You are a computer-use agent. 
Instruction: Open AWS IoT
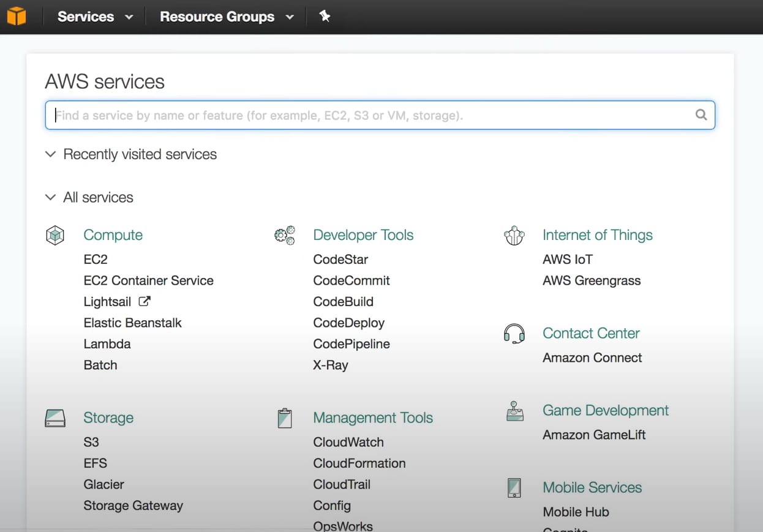(568, 260)
